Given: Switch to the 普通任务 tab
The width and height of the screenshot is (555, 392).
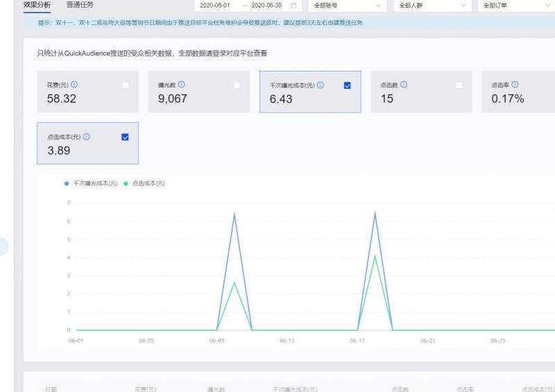Looking at the screenshot, I should point(80,5).
